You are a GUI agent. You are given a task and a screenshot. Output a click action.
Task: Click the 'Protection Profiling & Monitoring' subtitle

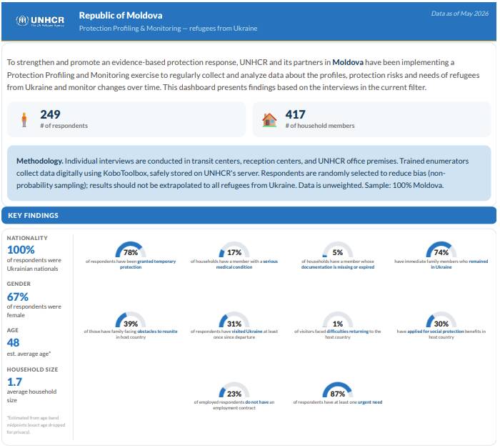point(168,29)
